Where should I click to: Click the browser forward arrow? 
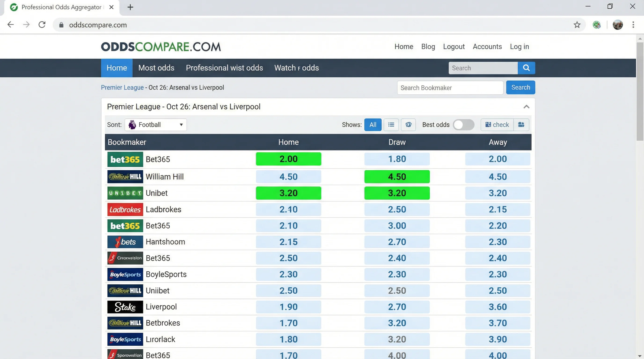click(x=26, y=25)
